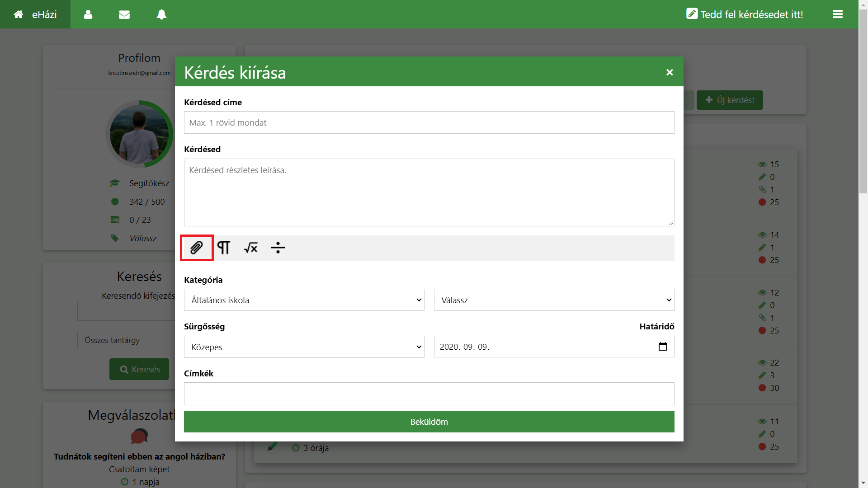Close the Kérdés kiírása dialog
This screenshot has height=488, width=868.
[x=670, y=72]
